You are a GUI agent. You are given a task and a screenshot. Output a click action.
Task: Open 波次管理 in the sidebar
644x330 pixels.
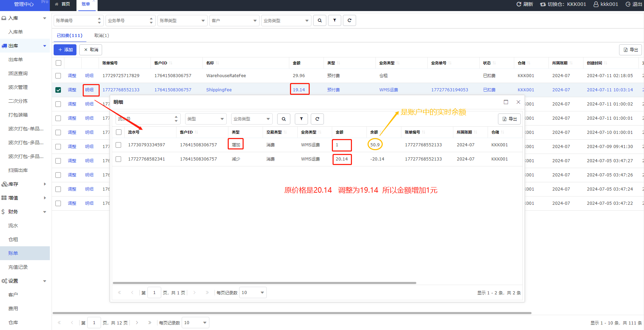click(x=18, y=87)
